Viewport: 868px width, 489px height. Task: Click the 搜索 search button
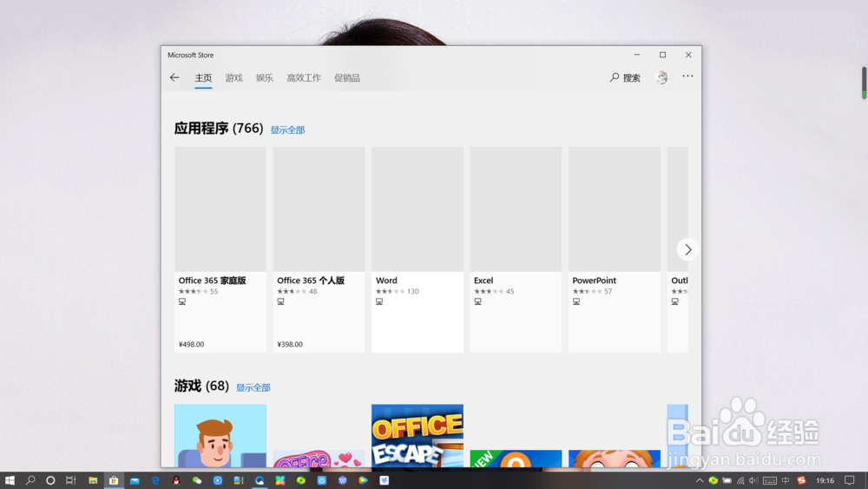point(625,77)
